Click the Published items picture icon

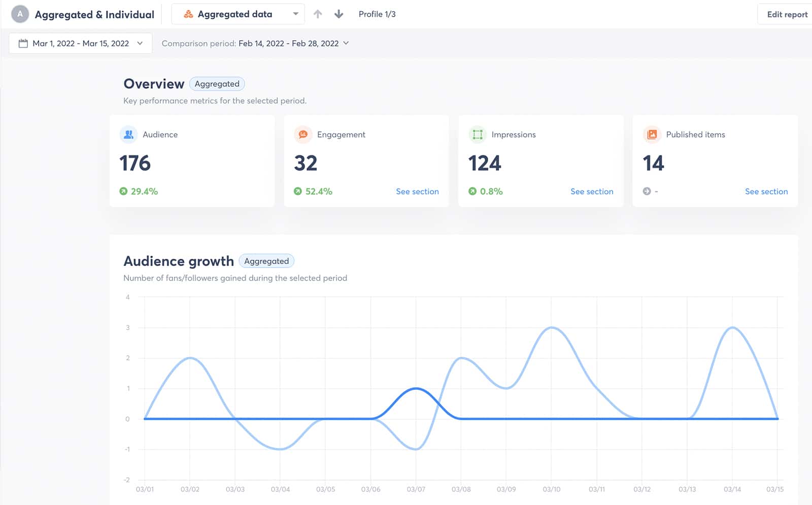[x=652, y=134]
